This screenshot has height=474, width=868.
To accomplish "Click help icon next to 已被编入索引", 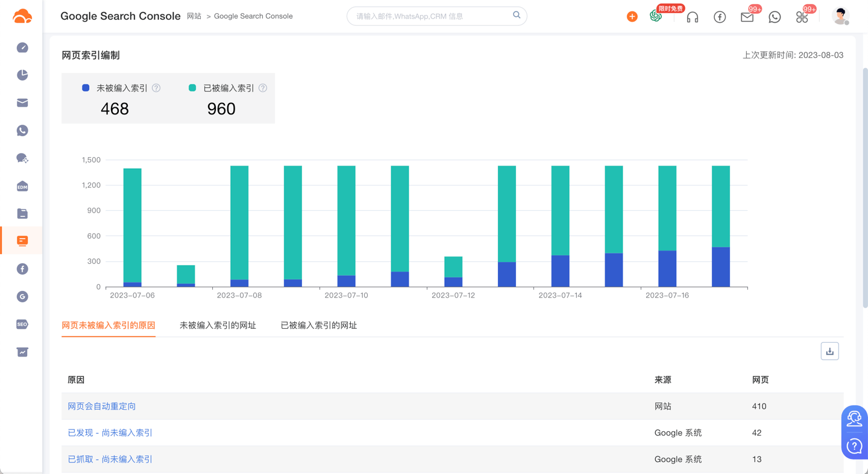I will click(263, 88).
